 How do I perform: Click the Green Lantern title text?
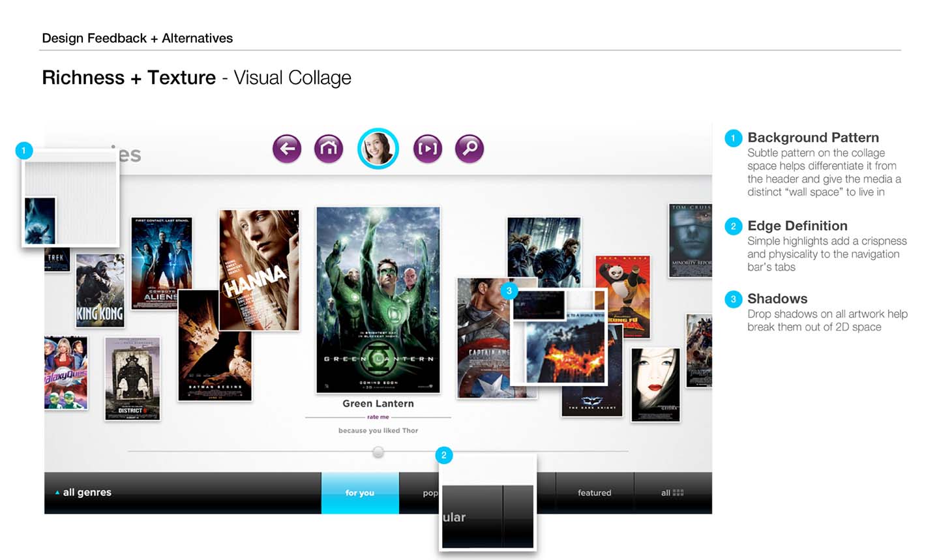pyautogui.click(x=378, y=404)
